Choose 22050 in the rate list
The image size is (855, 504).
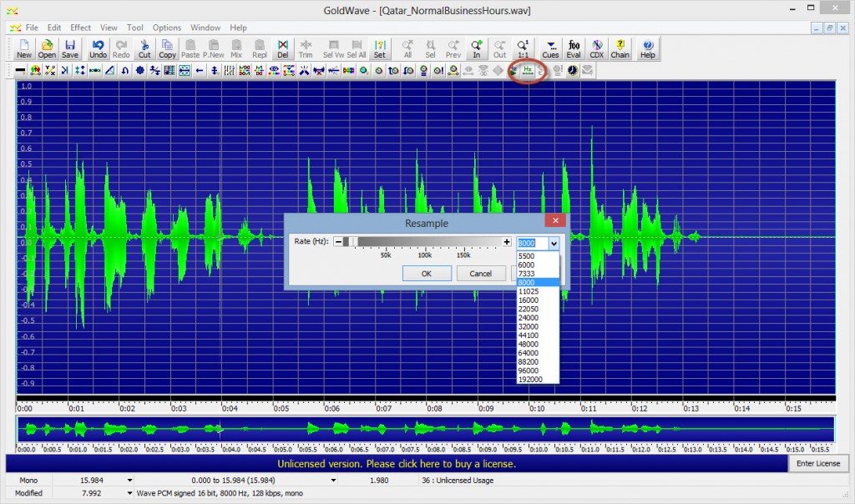coord(538,309)
